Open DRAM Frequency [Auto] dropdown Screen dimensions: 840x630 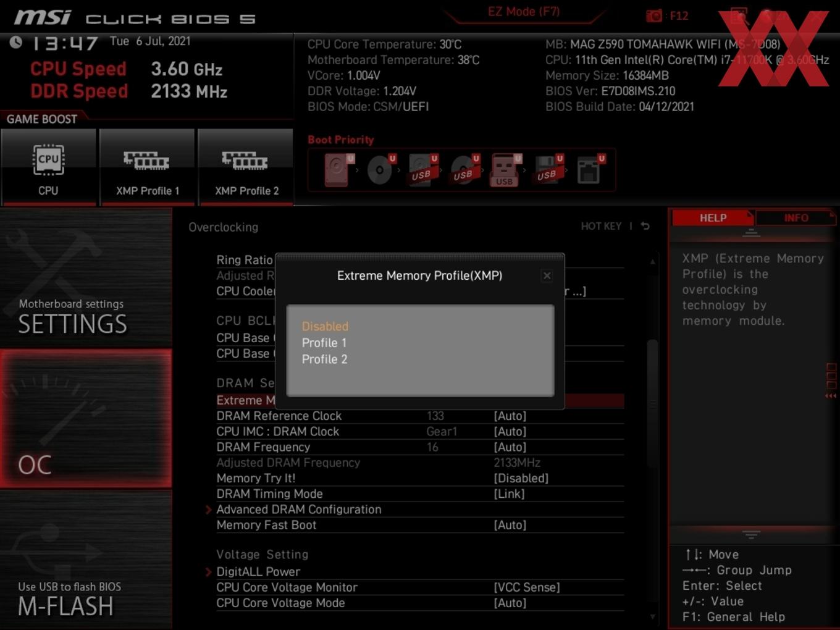pos(510,447)
